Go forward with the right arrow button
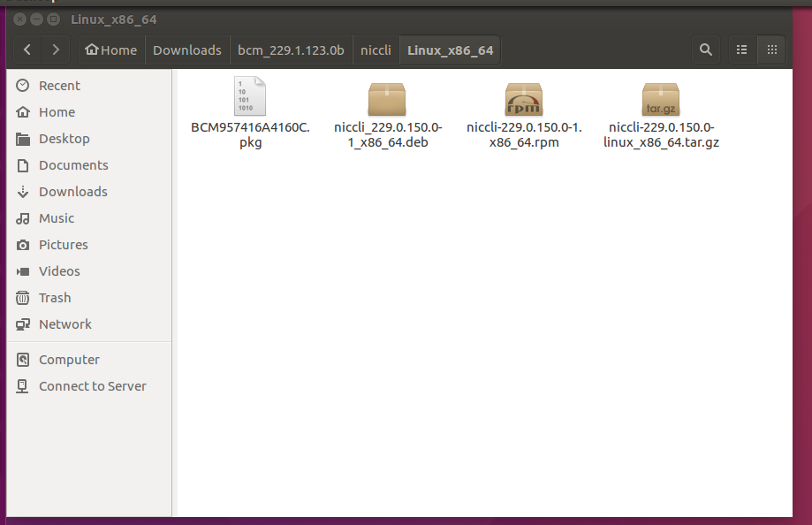The height and width of the screenshot is (525, 812). [56, 50]
